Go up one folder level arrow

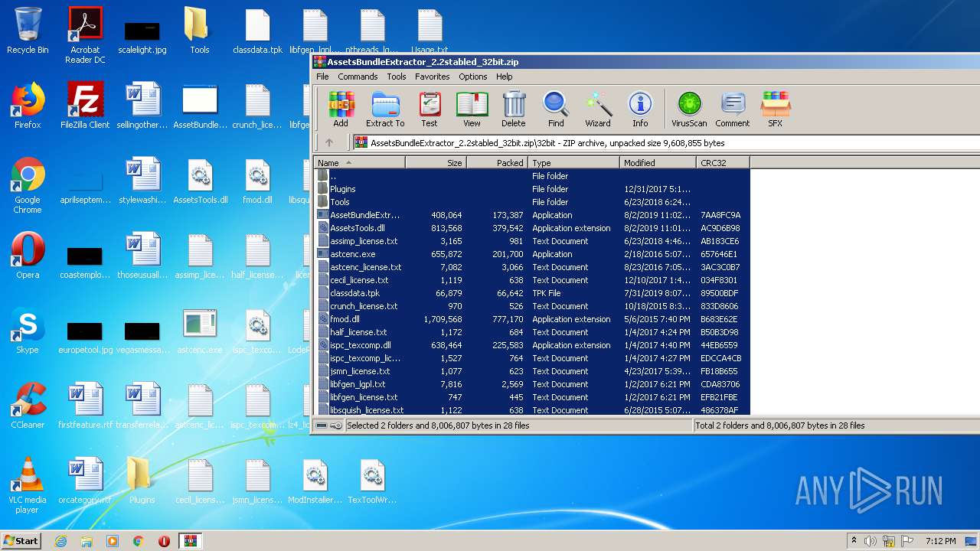click(329, 142)
